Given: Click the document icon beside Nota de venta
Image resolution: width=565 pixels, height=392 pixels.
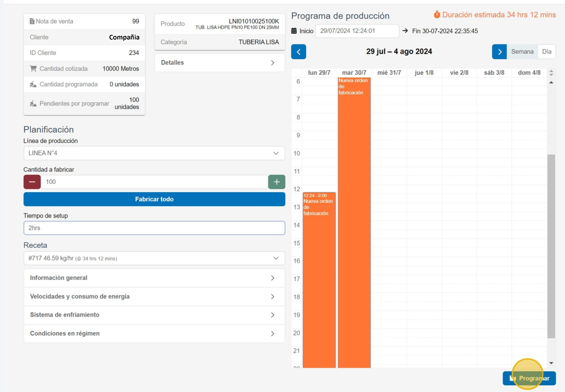Looking at the screenshot, I should coord(32,21).
